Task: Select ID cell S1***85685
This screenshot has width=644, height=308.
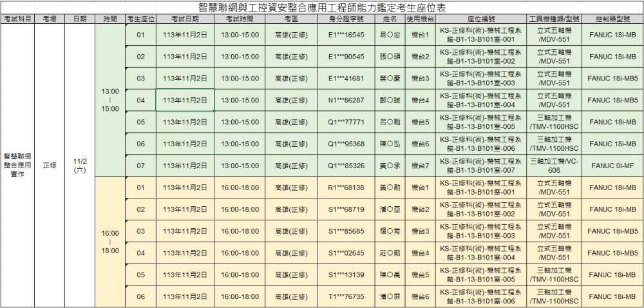Action: (346, 231)
